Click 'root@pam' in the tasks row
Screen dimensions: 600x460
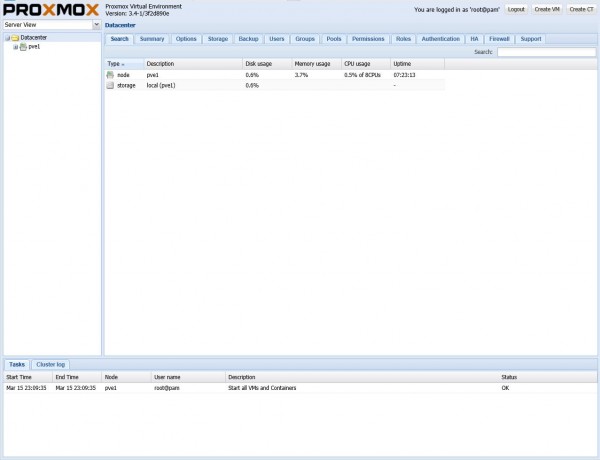click(167, 388)
